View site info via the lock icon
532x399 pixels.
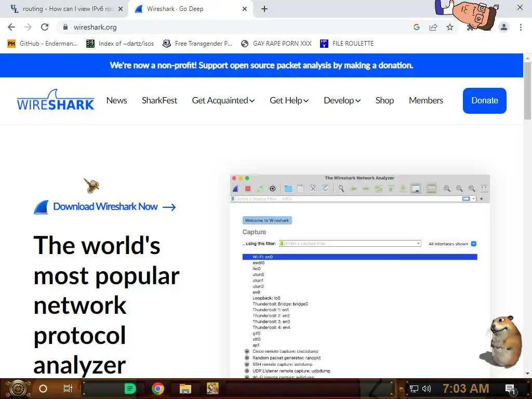[x=65, y=27]
